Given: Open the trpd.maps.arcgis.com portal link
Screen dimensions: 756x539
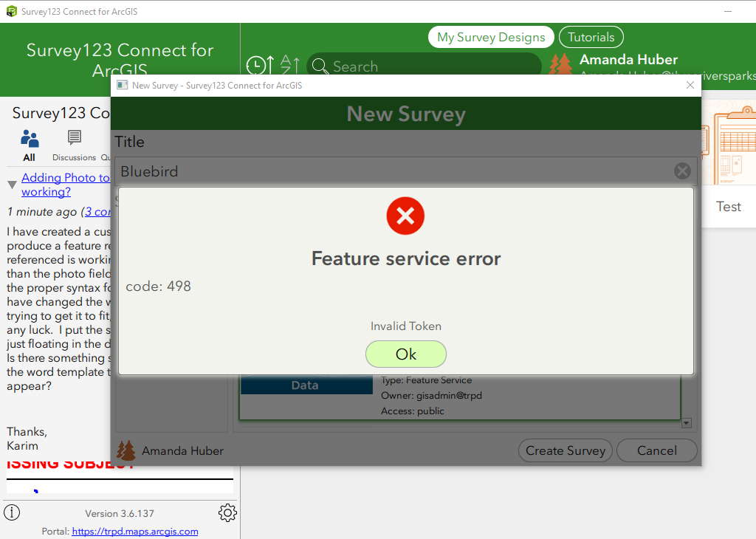Looking at the screenshot, I should (135, 532).
